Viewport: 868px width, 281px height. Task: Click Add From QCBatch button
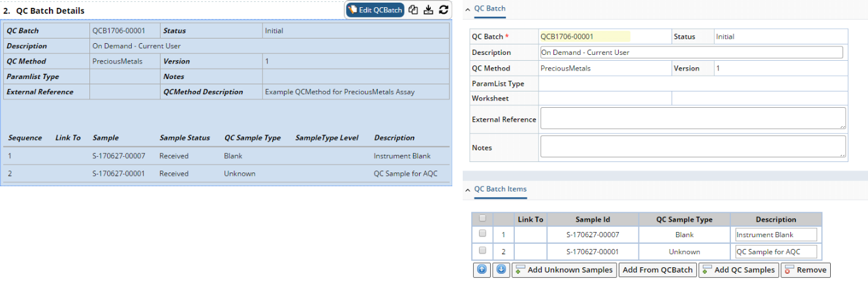(657, 270)
